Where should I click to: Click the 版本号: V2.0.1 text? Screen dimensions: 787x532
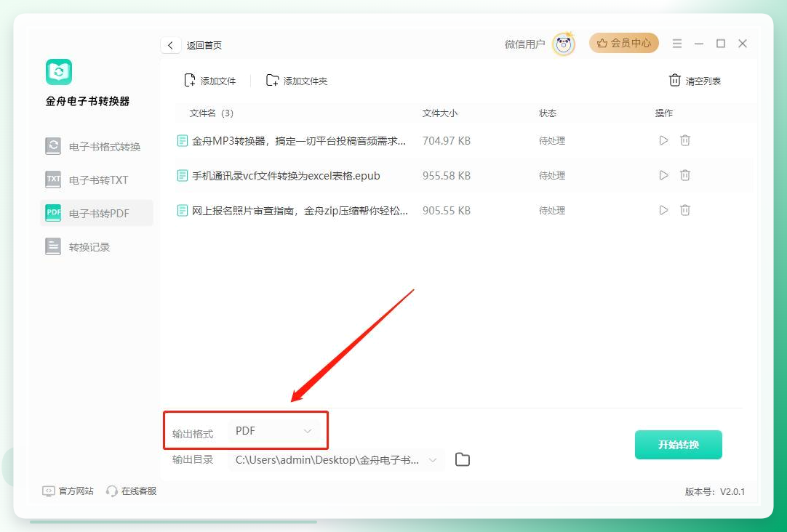coord(715,491)
